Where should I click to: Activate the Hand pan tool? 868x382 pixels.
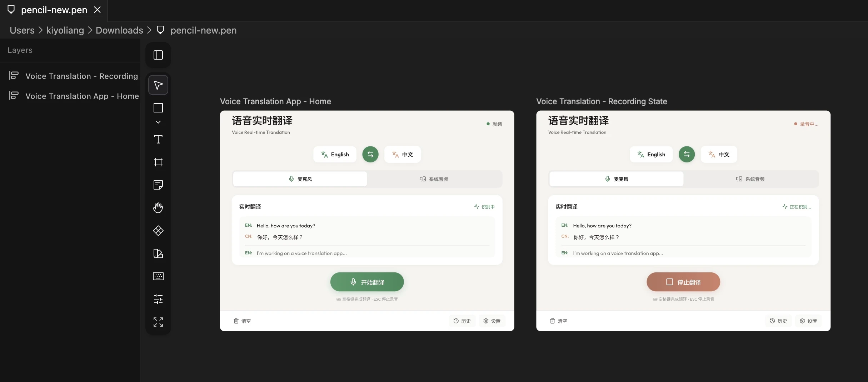click(158, 207)
